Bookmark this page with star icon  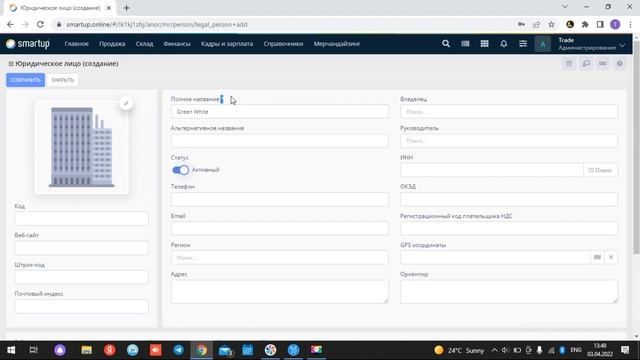[x=551, y=24]
